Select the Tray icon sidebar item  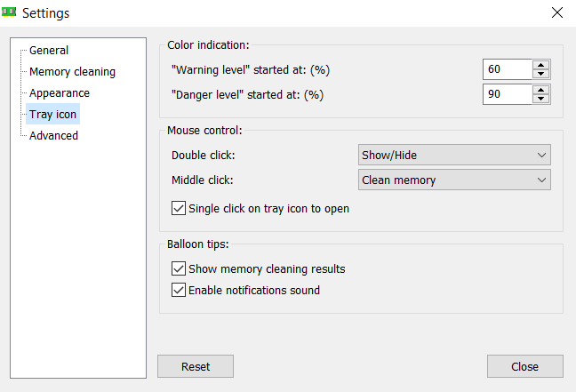pyautogui.click(x=52, y=115)
